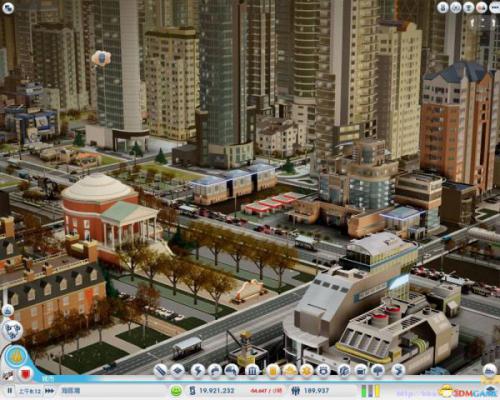This screenshot has width=500, height=400.
Task: Select the Power utilities icon
Action: 198,370
